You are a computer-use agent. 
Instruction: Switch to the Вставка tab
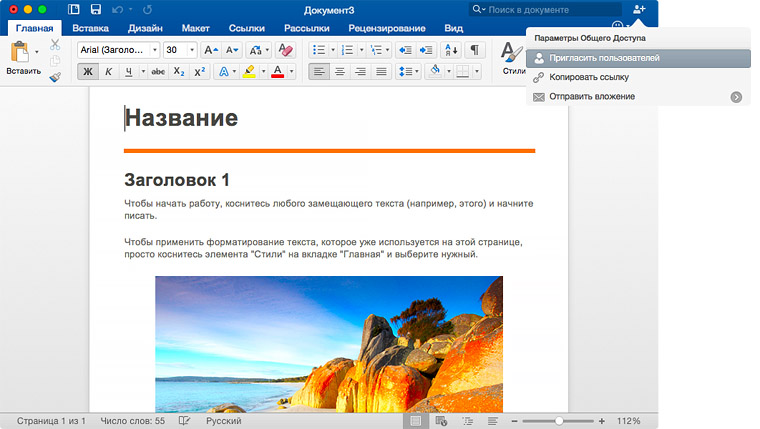91,29
